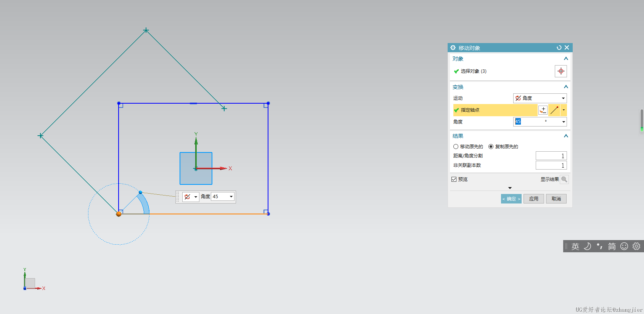
Task: Open the point dialog icon in 指定轴点
Action: [x=543, y=110]
